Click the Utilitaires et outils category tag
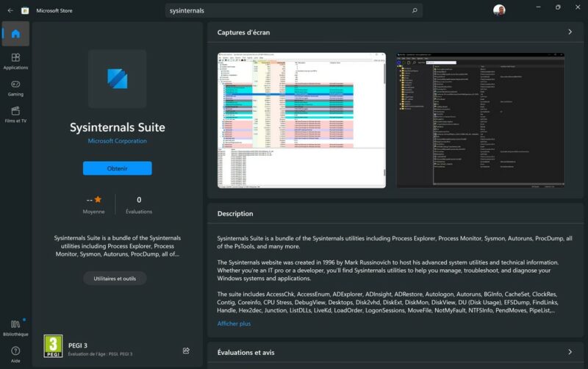The image size is (588, 369). tap(115, 279)
